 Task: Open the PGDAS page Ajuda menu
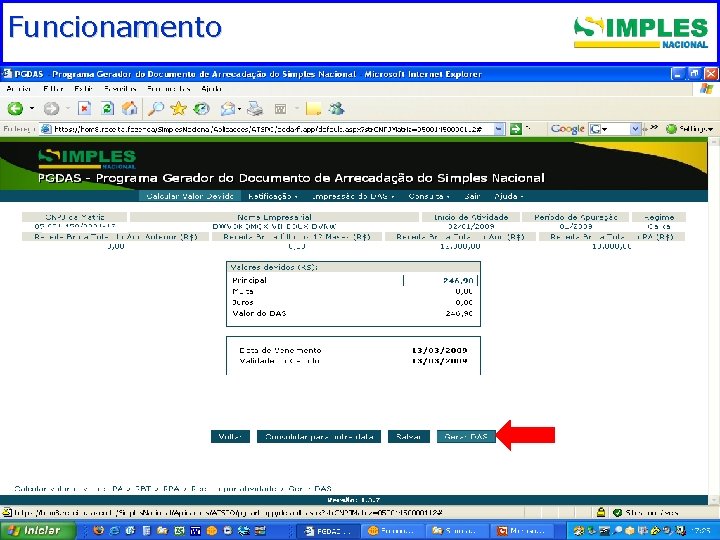click(x=509, y=196)
